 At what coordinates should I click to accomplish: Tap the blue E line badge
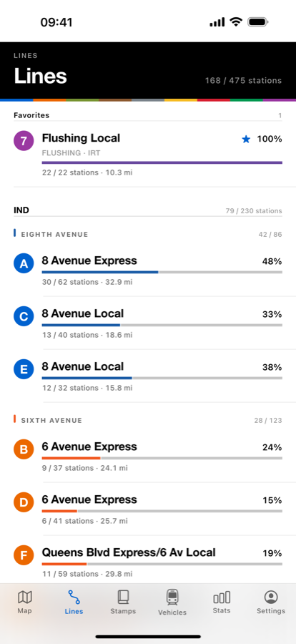coord(24,369)
